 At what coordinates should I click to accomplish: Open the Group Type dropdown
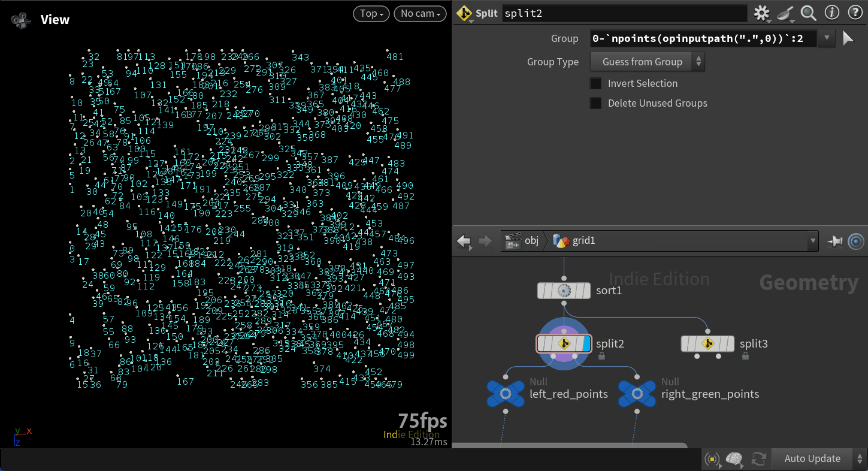[647, 62]
